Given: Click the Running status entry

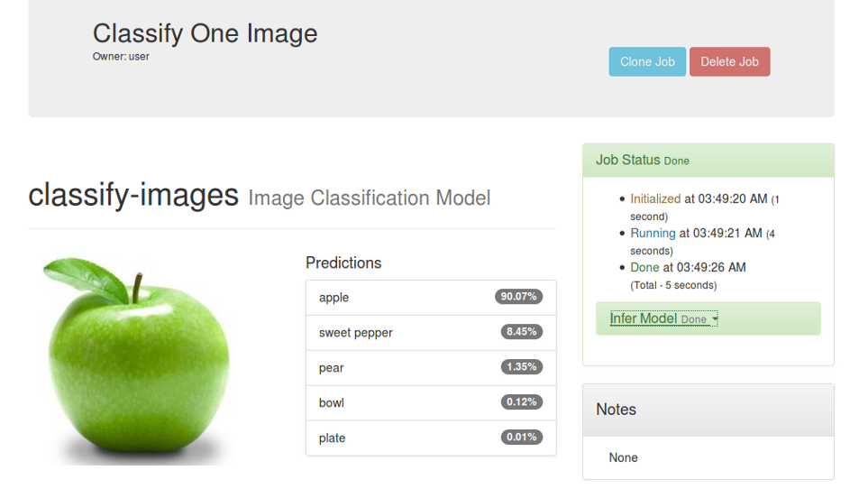Looking at the screenshot, I should point(653,233).
